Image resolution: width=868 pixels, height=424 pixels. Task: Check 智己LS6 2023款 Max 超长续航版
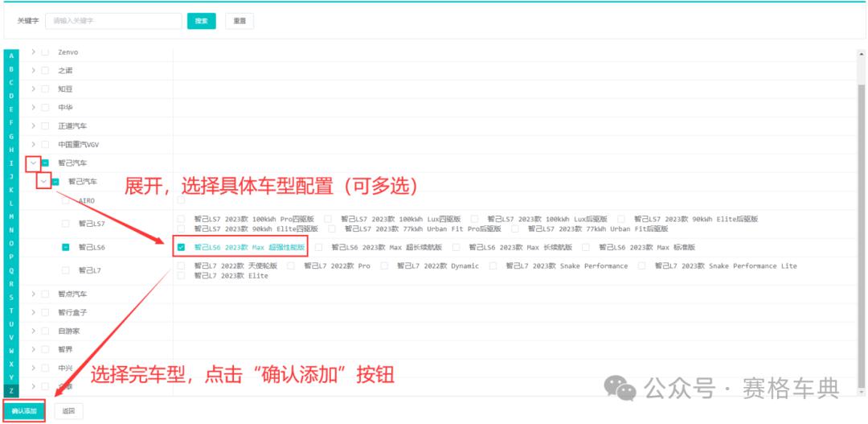click(319, 247)
